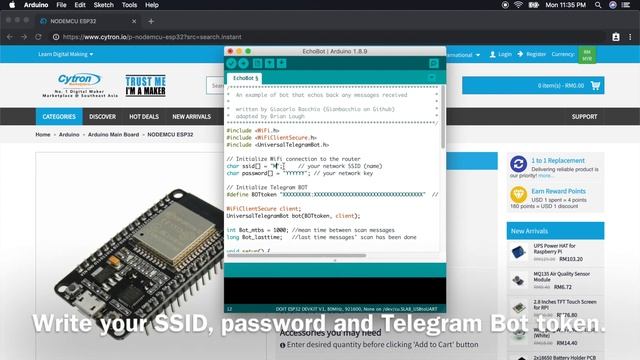Open the NEW ARRIVALS navigation tab
The width and height of the screenshot is (640, 360).
pyautogui.click(x=191, y=116)
